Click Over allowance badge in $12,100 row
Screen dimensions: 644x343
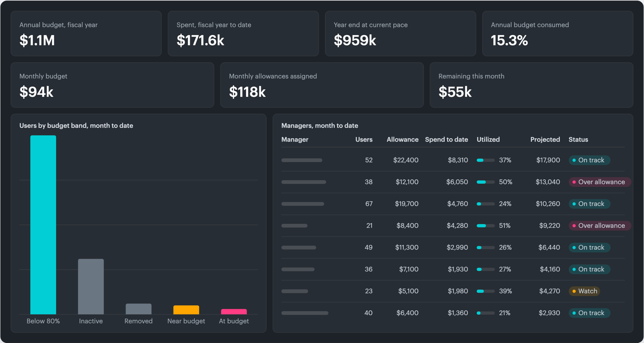point(600,182)
